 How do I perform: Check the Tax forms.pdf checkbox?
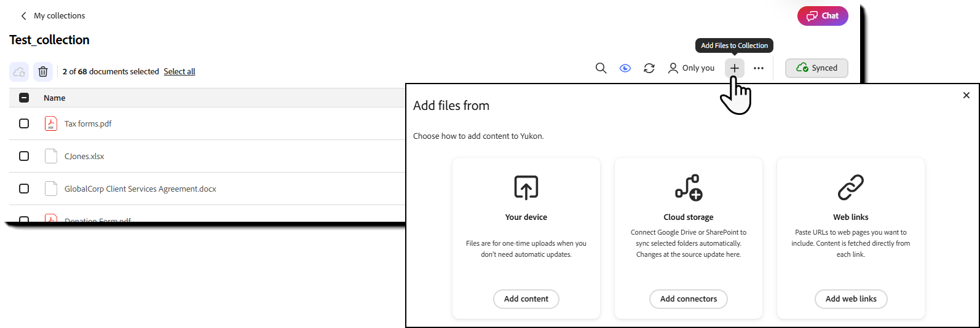(24, 123)
